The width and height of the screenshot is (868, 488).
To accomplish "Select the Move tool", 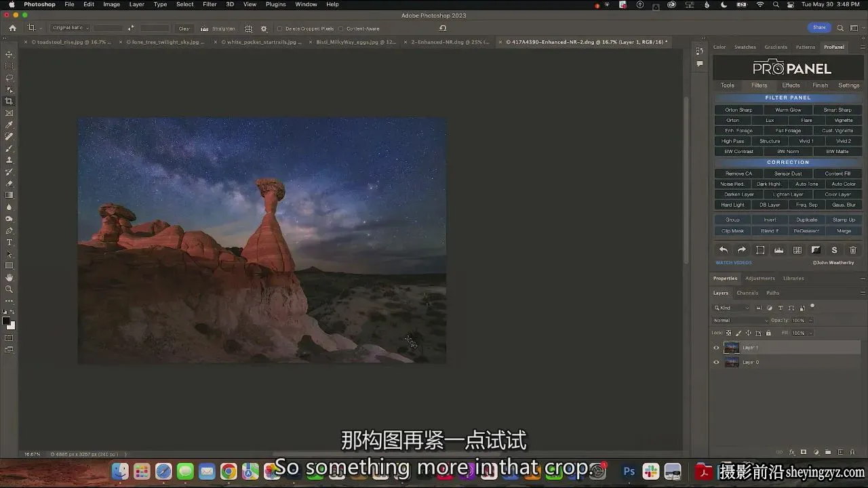I will 9,54.
